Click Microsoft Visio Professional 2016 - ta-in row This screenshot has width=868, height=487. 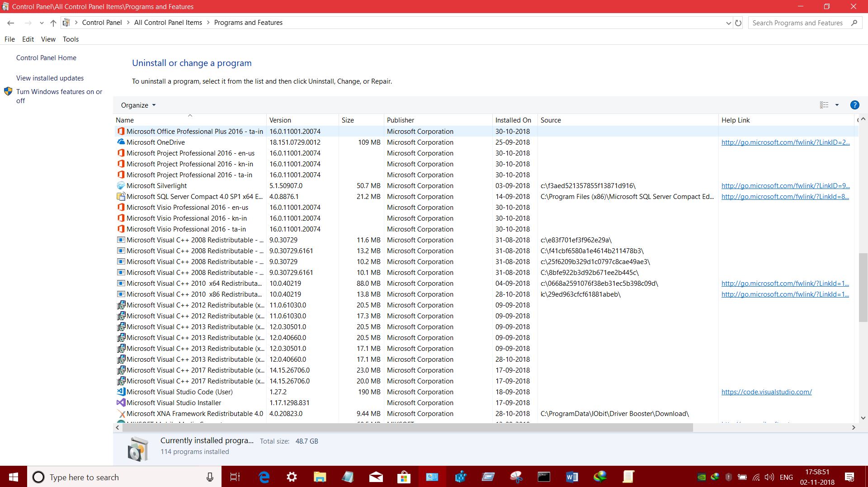(486, 229)
